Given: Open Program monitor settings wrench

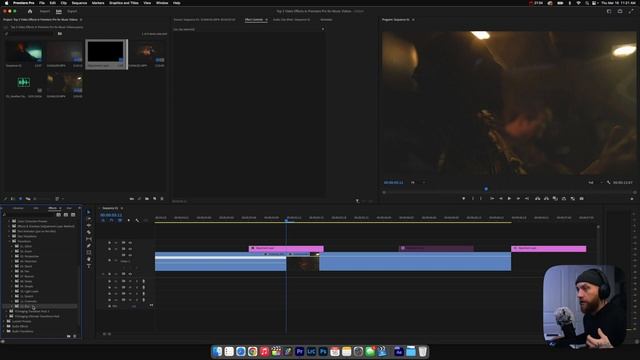Looking at the screenshot, I should tap(609, 182).
